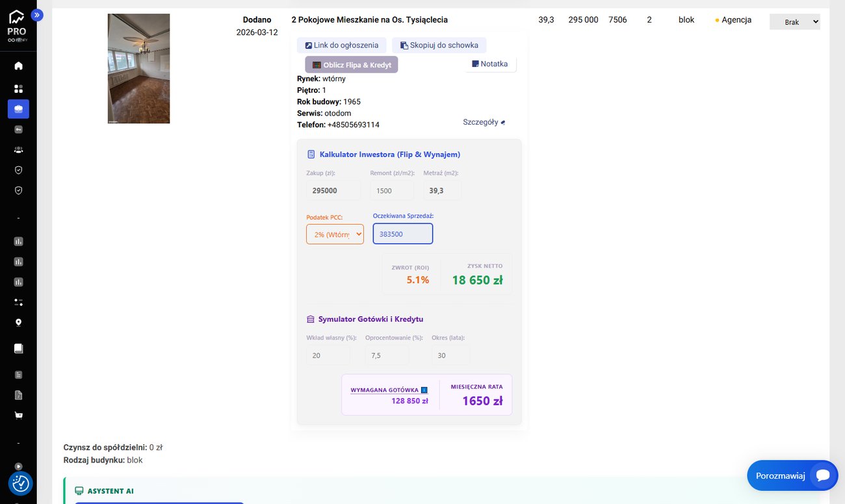Click the Link do ogłoszenia button
This screenshot has height=504, width=845.
342,45
